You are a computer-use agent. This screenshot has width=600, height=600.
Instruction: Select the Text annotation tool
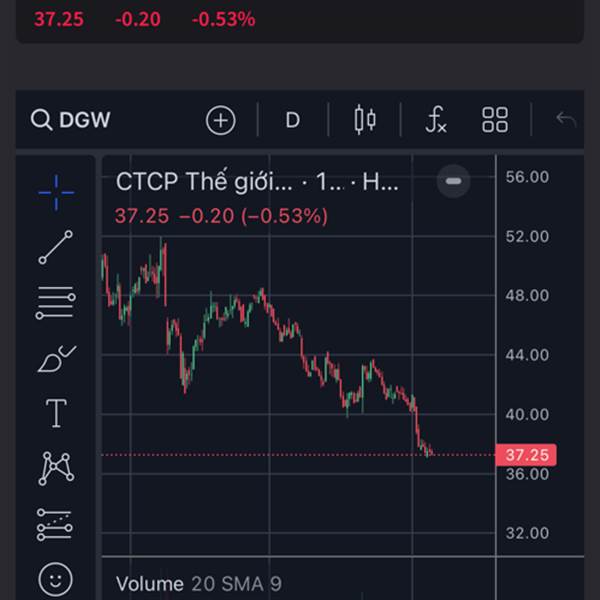56,412
